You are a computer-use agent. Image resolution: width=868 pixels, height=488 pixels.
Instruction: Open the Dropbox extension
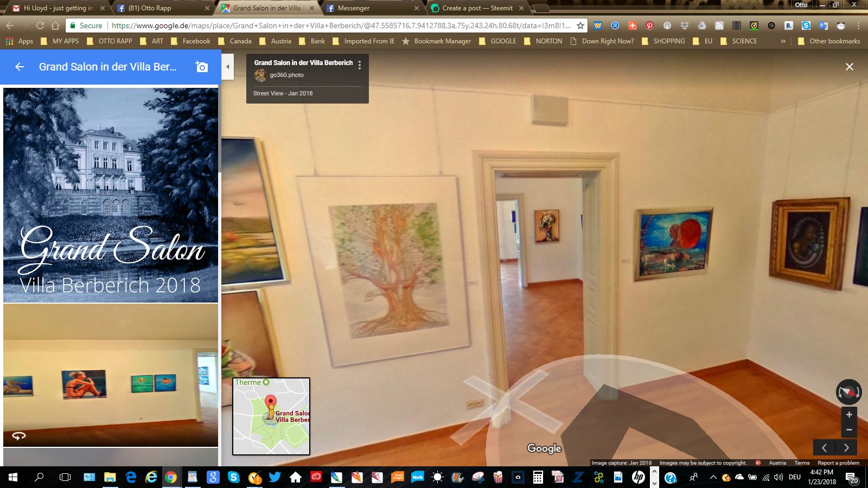pyautogui.click(x=684, y=25)
